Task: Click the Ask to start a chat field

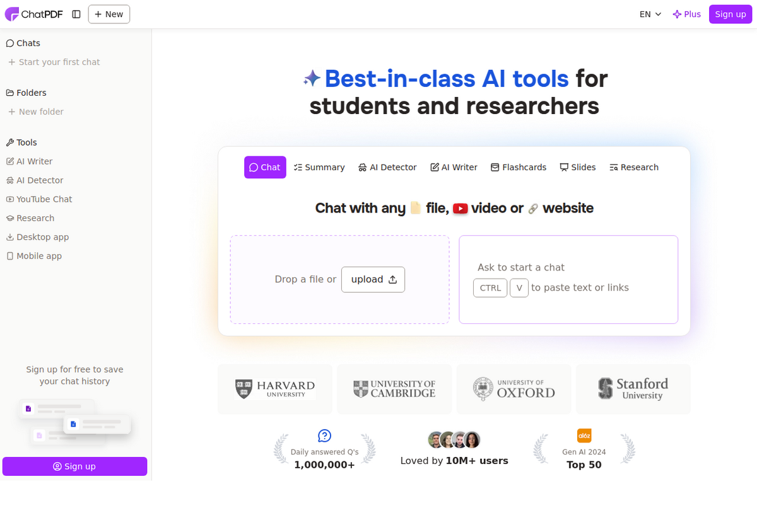Action: click(568, 279)
